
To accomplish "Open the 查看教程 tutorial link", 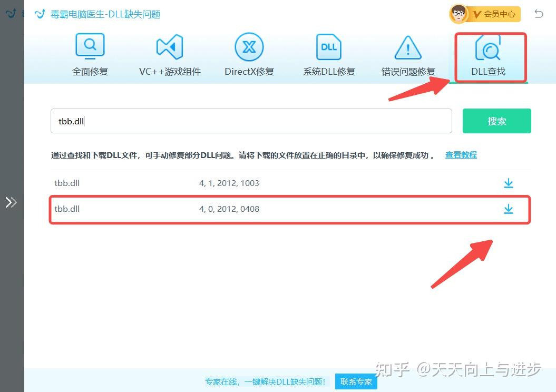I will [x=460, y=154].
